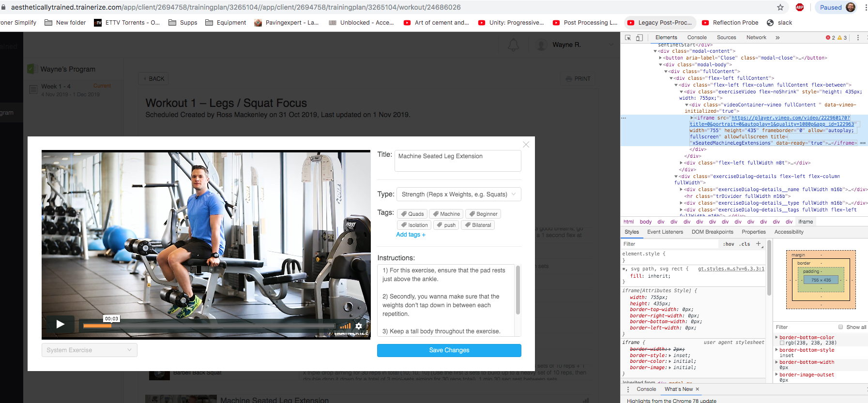Select the Beginner tag
This screenshot has width=868, height=403.
point(483,214)
